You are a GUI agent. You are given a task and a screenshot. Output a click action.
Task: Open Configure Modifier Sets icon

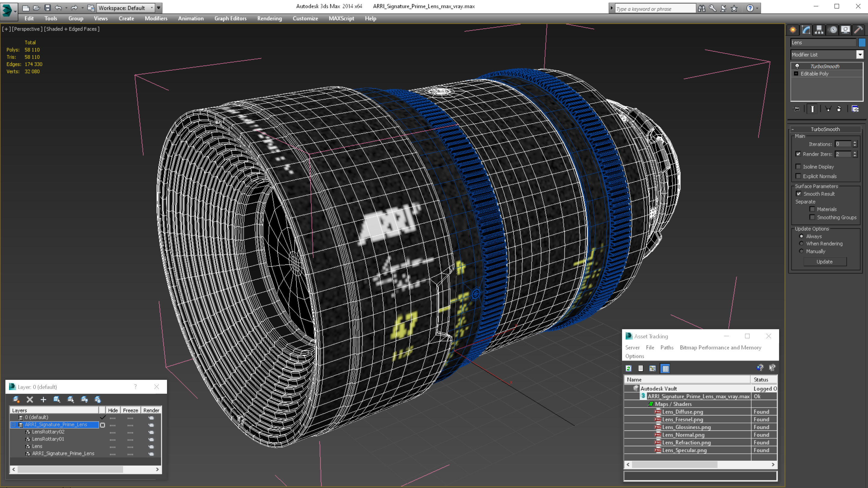[855, 109]
